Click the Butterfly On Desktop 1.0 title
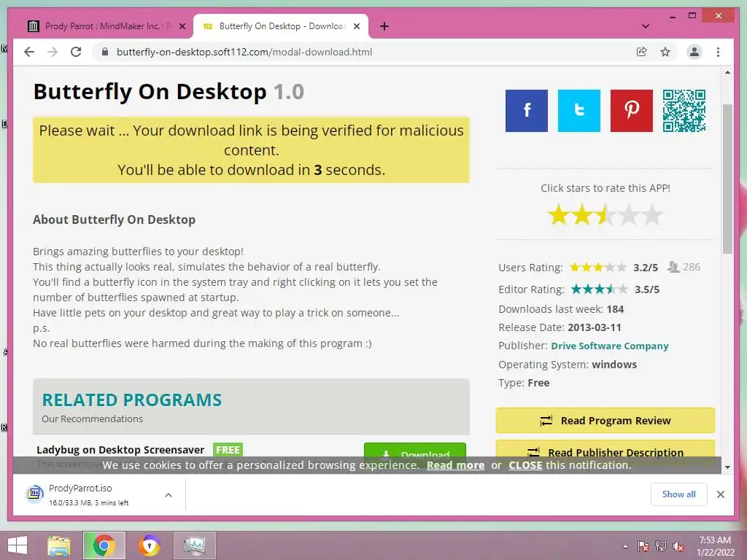The height and width of the screenshot is (560, 747). click(169, 91)
